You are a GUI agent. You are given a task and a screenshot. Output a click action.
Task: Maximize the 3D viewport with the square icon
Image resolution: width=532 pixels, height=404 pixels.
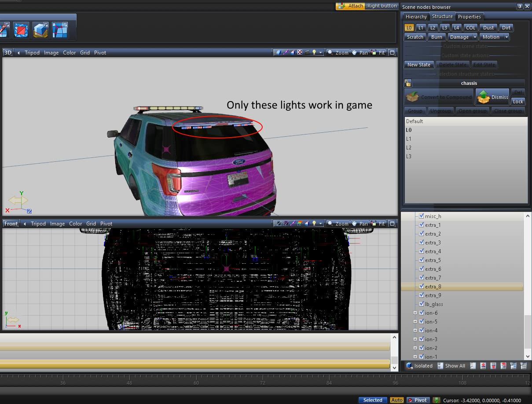click(x=393, y=52)
